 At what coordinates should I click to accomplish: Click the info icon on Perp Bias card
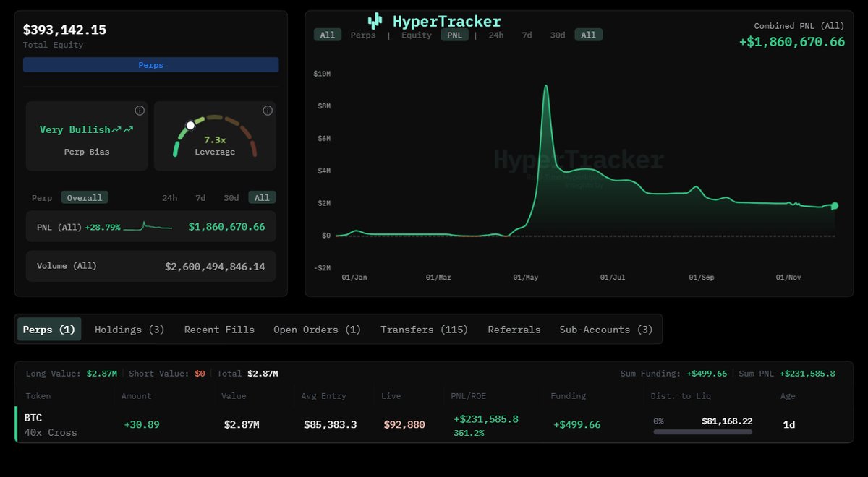[140, 111]
